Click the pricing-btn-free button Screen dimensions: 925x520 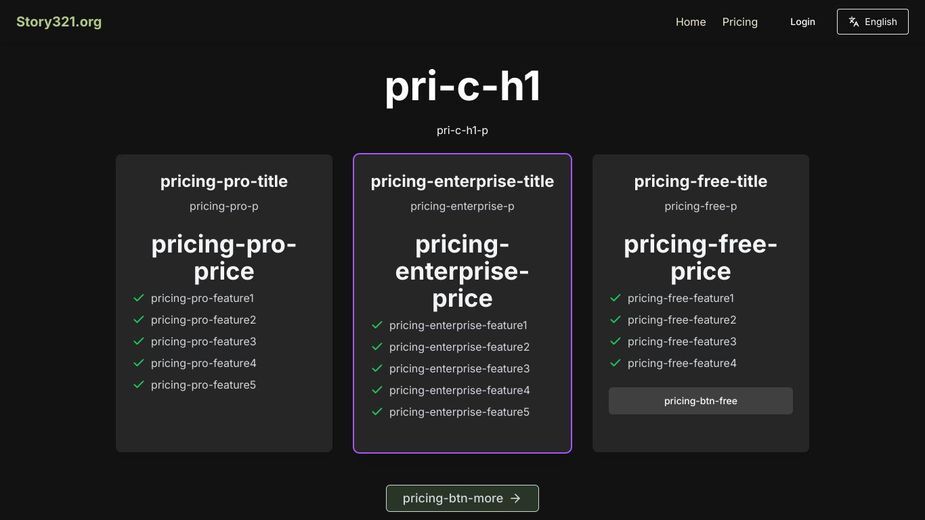click(700, 401)
